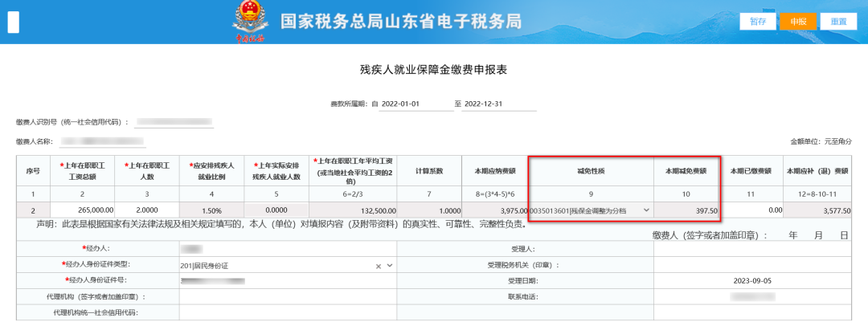
Task: Click the 本期应补（退）费额 column header
Action: pyautogui.click(x=817, y=171)
